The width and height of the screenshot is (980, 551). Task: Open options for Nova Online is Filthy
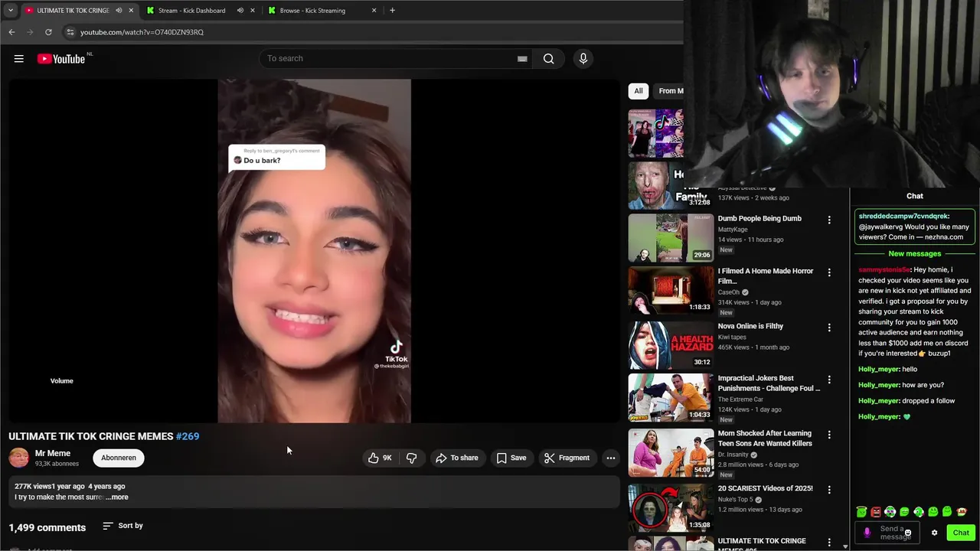click(829, 328)
